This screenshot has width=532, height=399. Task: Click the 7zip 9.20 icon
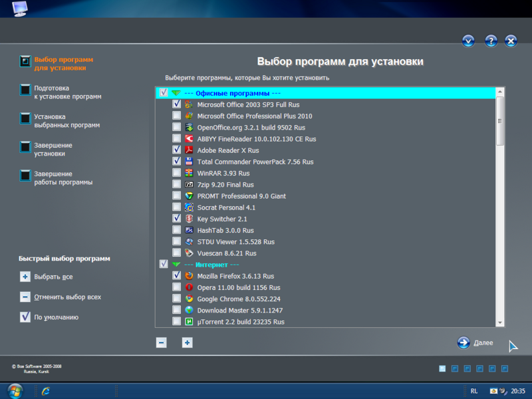click(189, 185)
